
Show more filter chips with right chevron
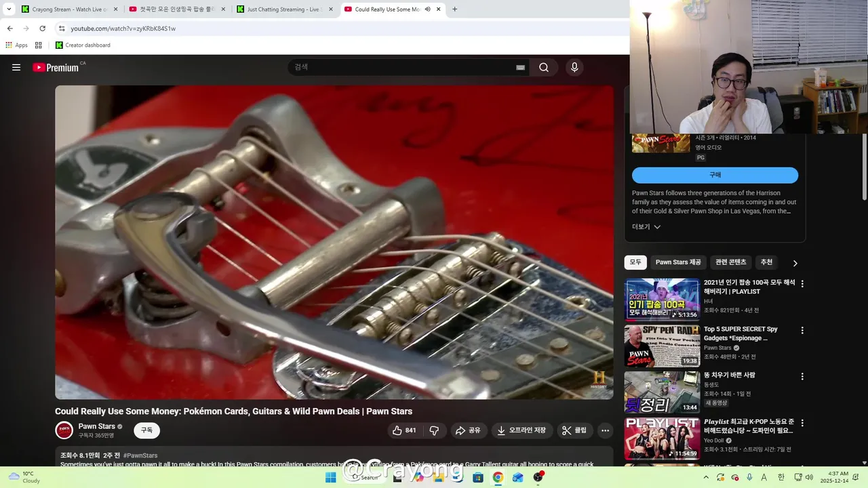coord(795,263)
